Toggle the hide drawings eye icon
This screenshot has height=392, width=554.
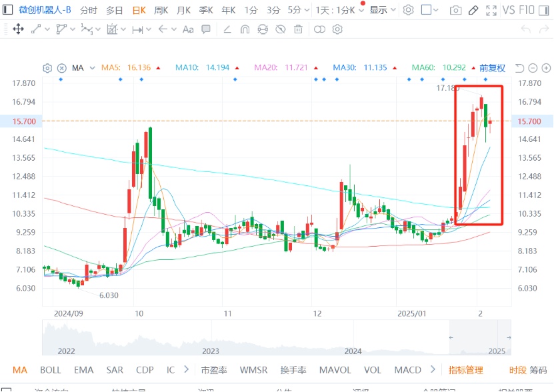pyautogui.click(x=280, y=29)
